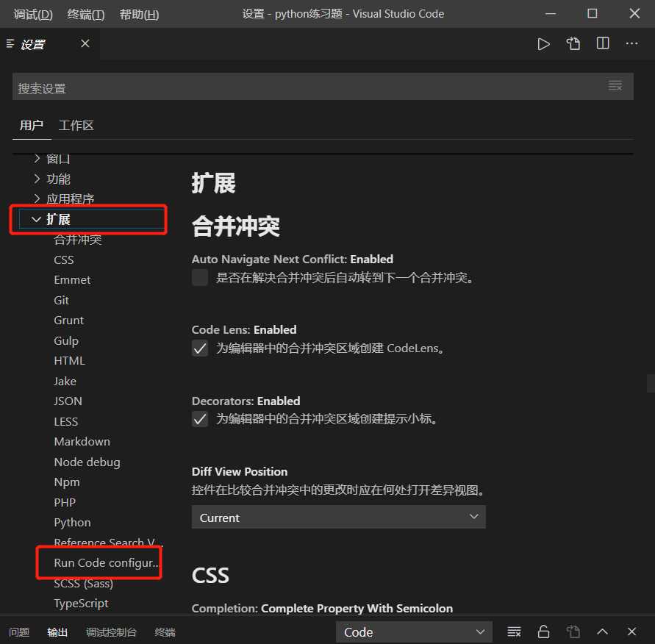655x644 pixels.
Task: Switch to 输出 panel tab
Action: (57, 632)
